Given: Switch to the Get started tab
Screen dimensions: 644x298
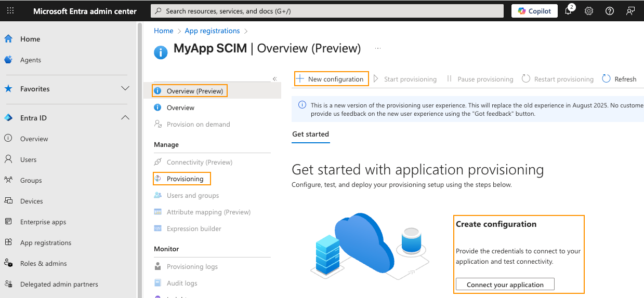Looking at the screenshot, I should (310, 134).
